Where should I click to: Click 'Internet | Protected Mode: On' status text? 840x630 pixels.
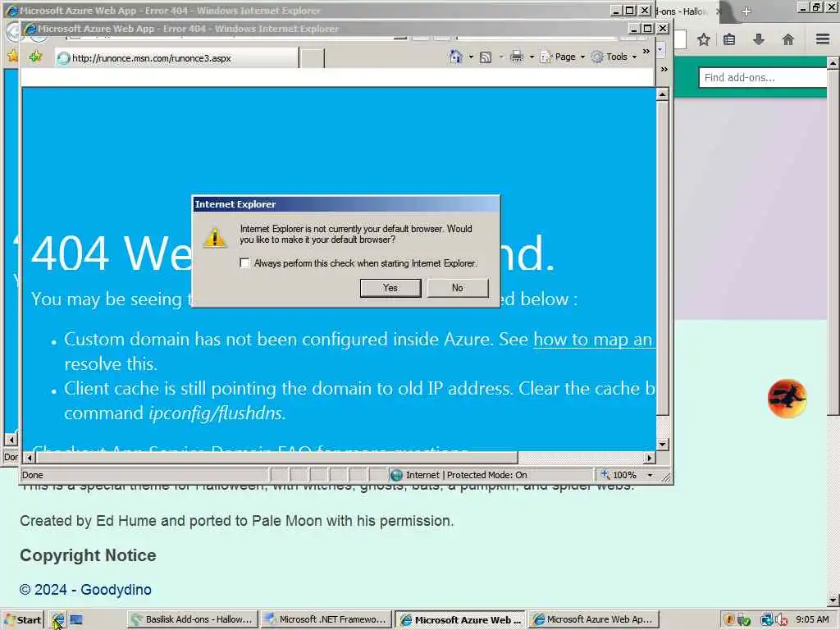[466, 475]
